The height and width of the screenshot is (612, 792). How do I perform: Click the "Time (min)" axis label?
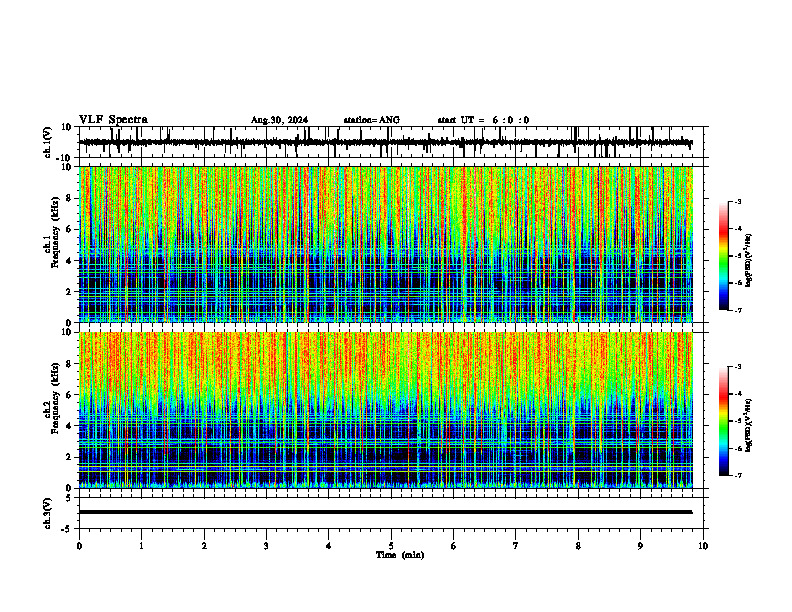coord(400,555)
